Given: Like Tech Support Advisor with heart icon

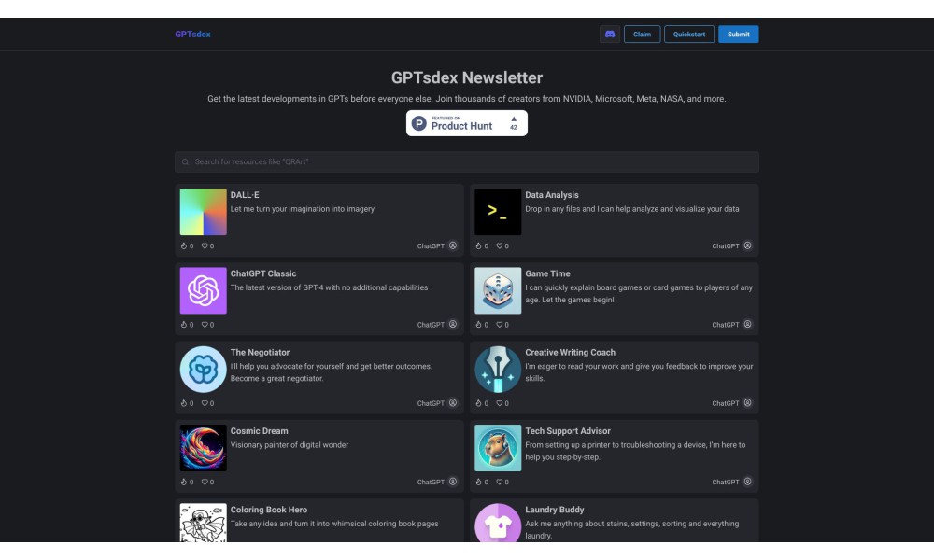Looking at the screenshot, I should click(499, 482).
